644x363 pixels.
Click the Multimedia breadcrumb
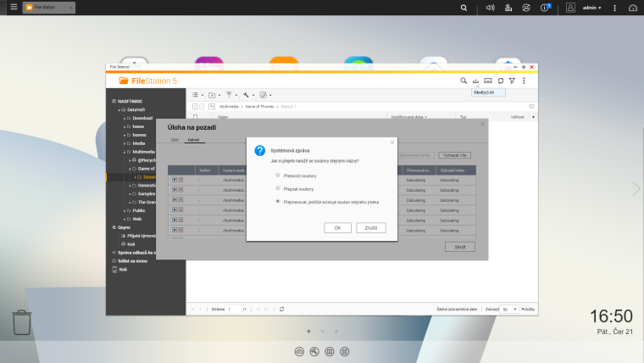[x=229, y=107]
